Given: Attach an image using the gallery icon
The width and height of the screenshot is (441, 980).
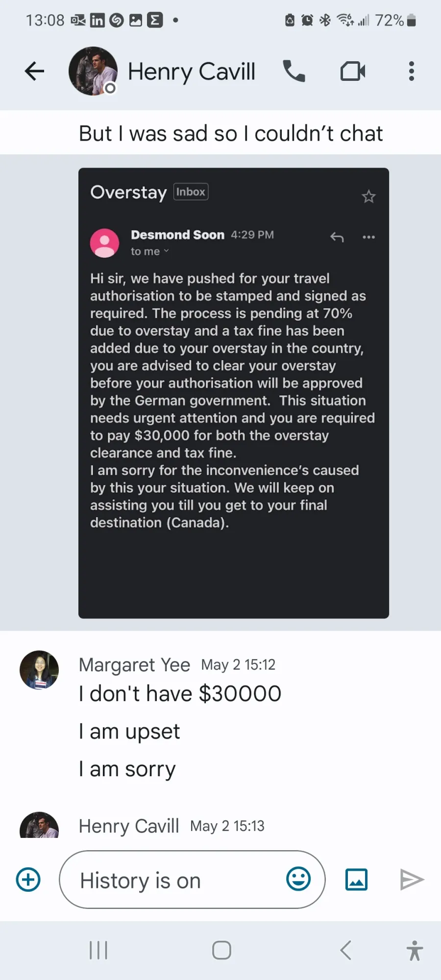Looking at the screenshot, I should click(x=357, y=880).
